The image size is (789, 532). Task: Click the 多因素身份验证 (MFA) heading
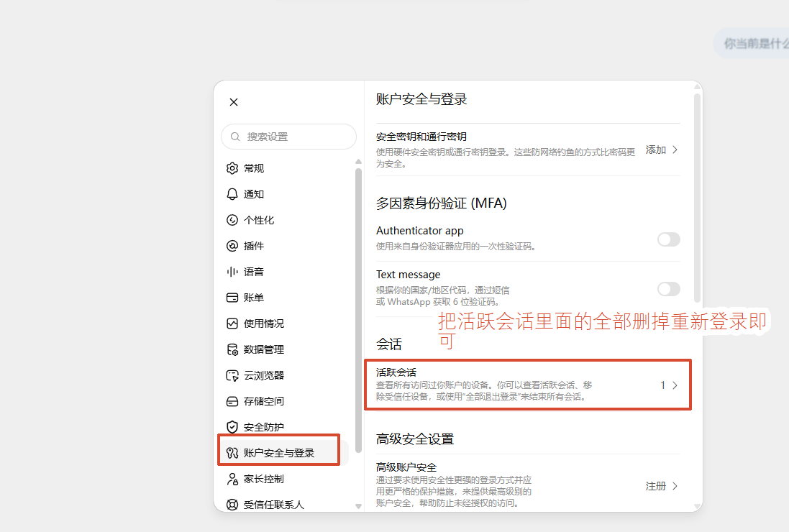click(442, 203)
